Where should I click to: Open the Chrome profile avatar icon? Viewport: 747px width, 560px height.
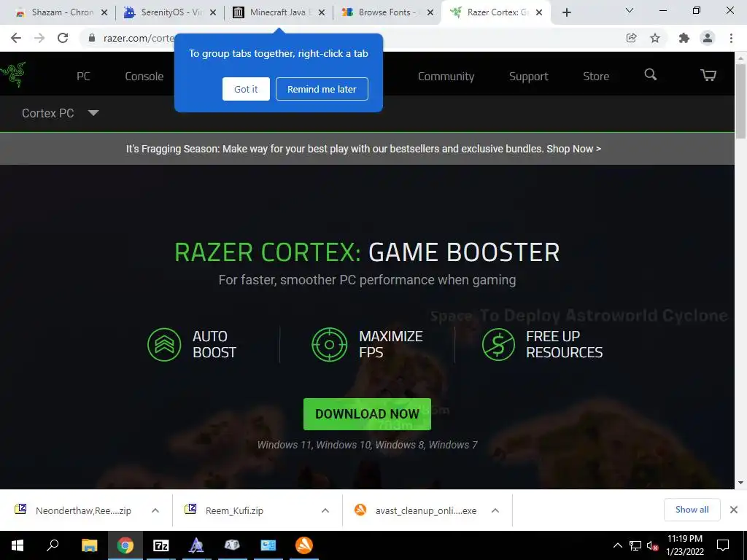tap(708, 38)
